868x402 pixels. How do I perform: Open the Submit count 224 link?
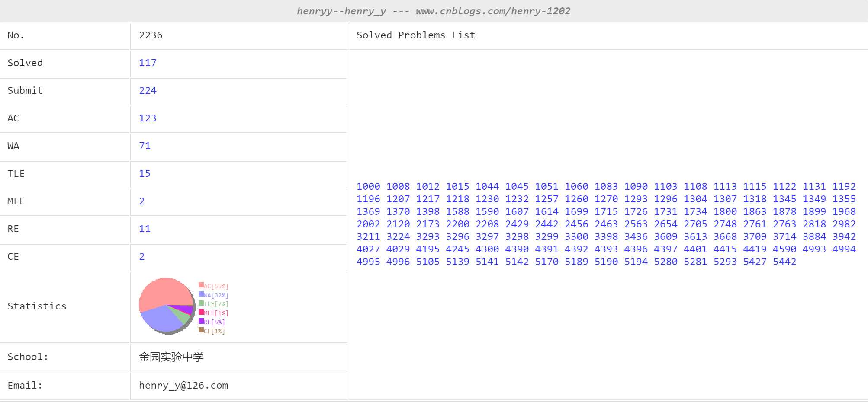point(148,91)
